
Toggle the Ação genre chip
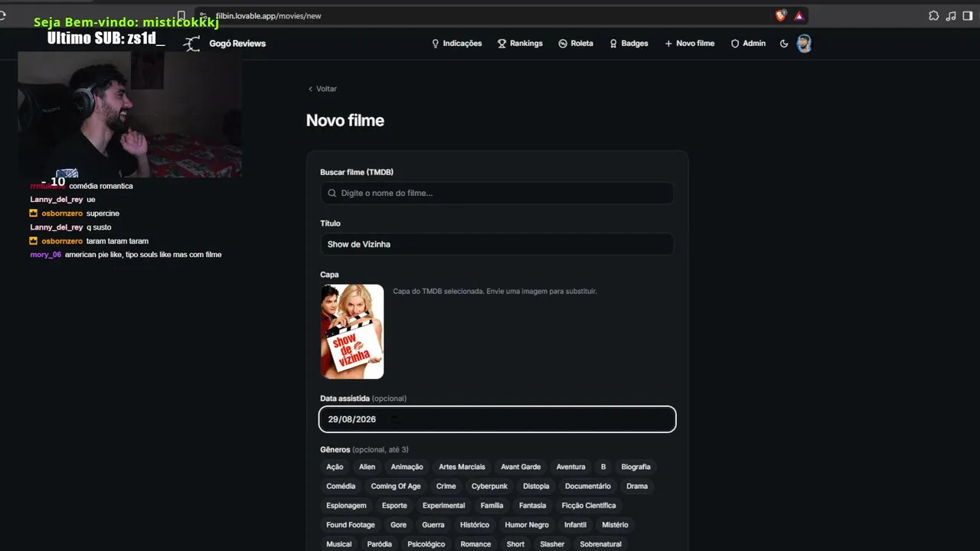click(x=335, y=467)
